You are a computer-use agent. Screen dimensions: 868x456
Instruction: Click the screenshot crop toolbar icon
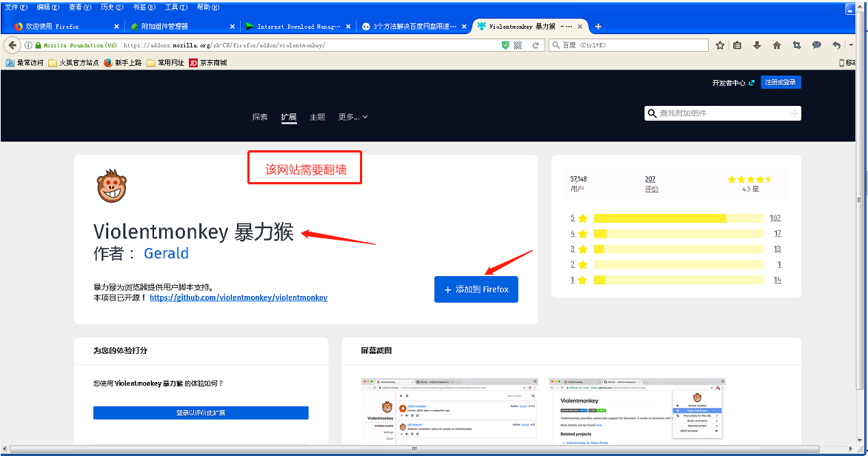[x=797, y=45]
